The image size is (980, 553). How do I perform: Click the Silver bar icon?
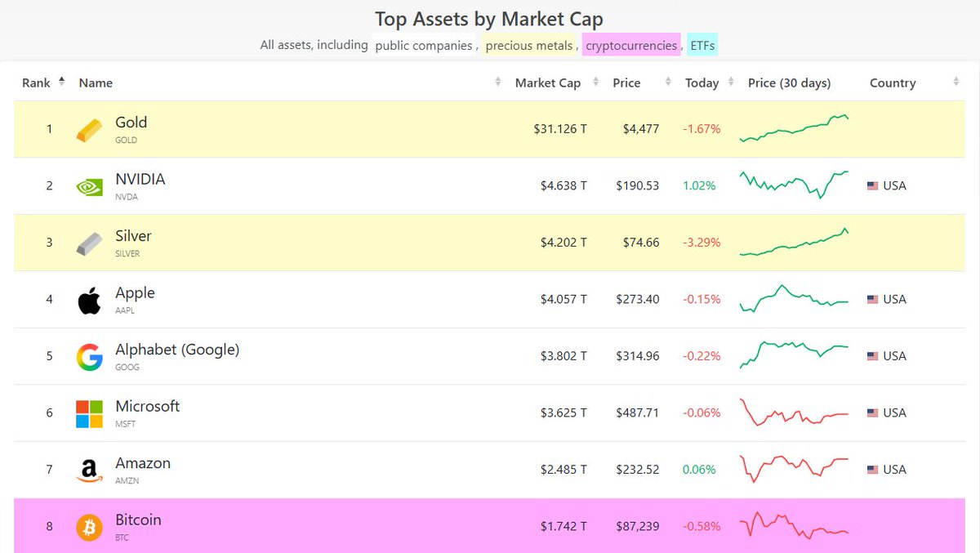click(x=90, y=244)
